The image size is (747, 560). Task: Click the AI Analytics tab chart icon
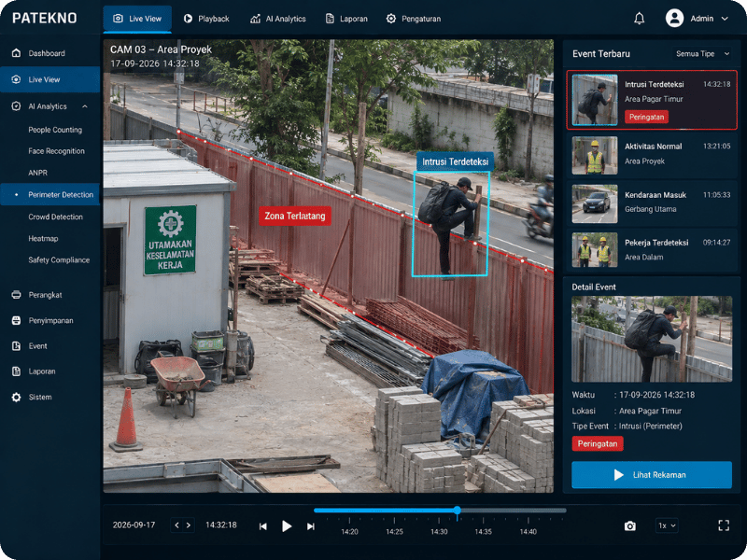pos(255,19)
